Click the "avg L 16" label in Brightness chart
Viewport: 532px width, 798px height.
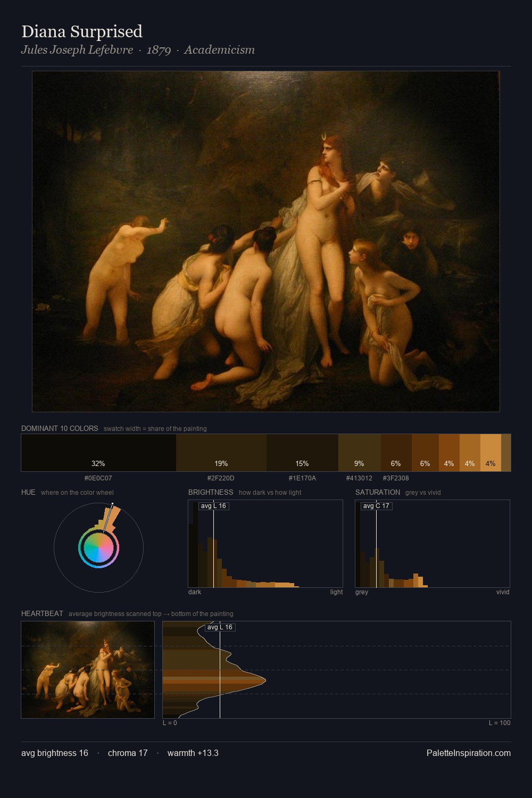213,506
